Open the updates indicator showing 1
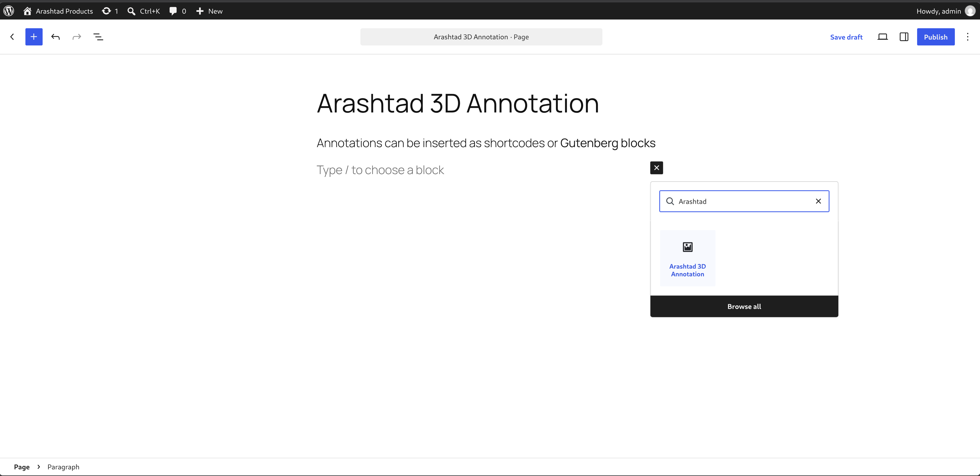Screen dimensions: 980x476 [x=110, y=11]
